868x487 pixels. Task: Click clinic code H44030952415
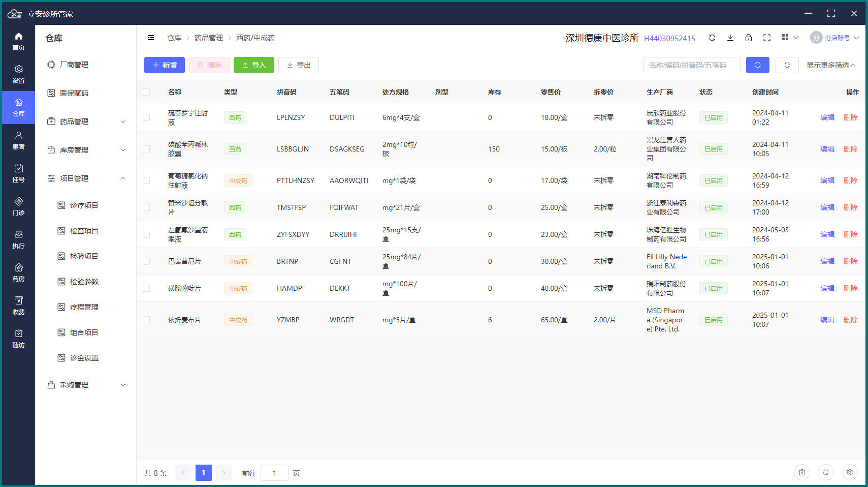tap(669, 38)
